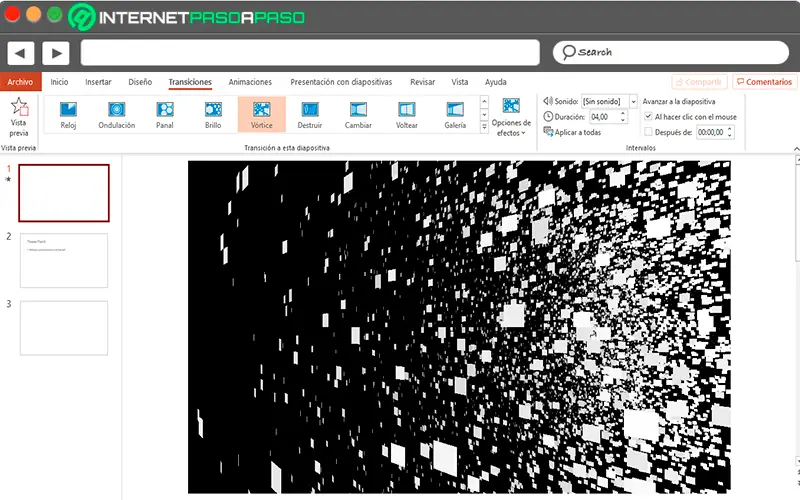Screen dimensions: 800x500
Task: Click the search magnifier icon
Action: tap(568, 52)
